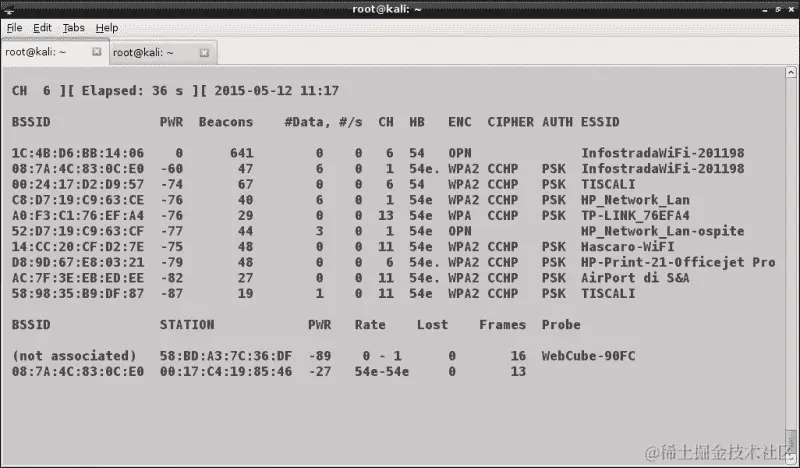Click the CIPHER column header
800x468 pixels.
[x=510, y=122]
